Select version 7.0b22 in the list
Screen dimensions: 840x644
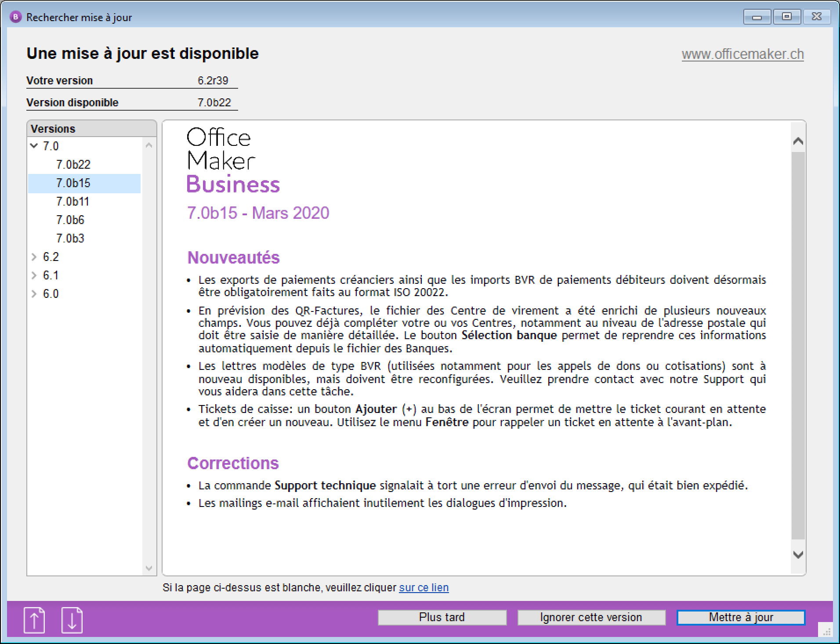(73, 164)
